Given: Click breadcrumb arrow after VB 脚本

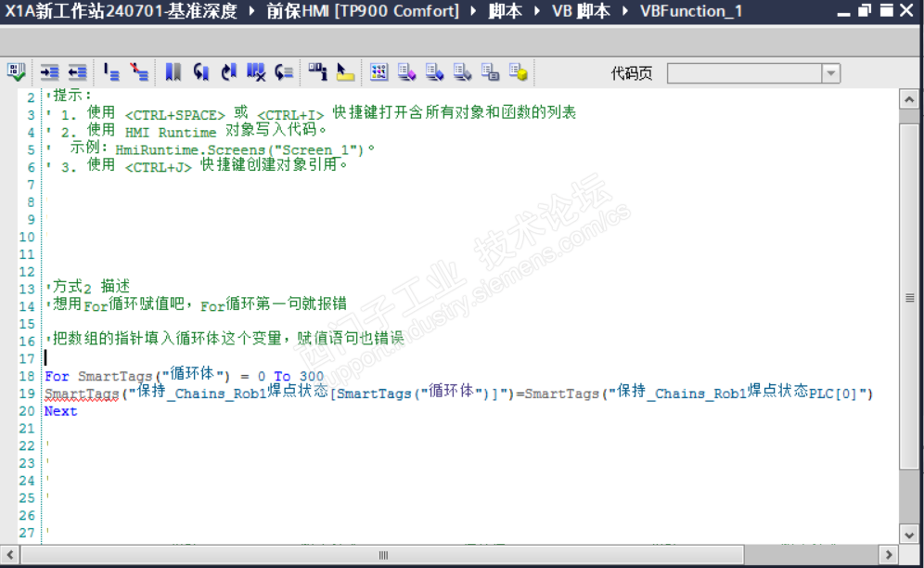Looking at the screenshot, I should tap(625, 11).
